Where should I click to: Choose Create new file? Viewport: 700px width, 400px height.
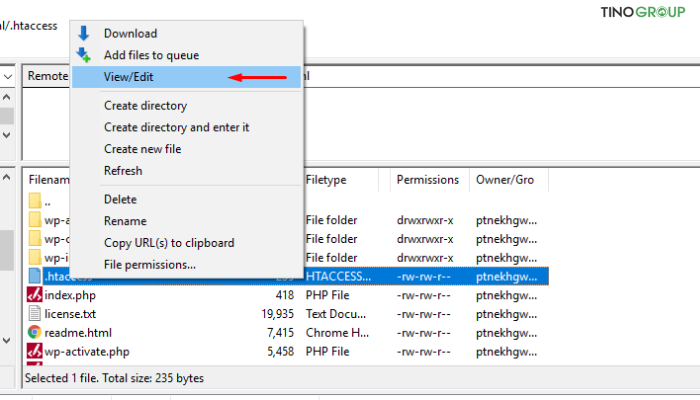click(142, 149)
